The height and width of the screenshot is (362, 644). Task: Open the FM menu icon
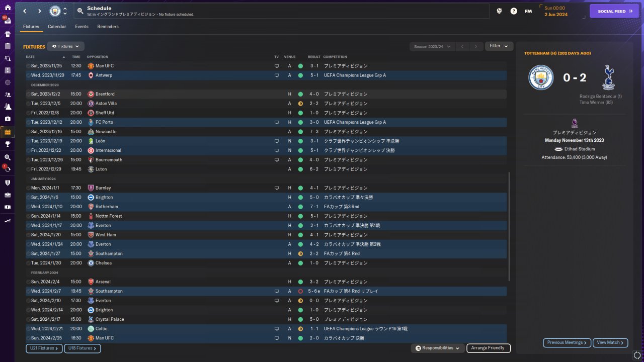tap(528, 11)
